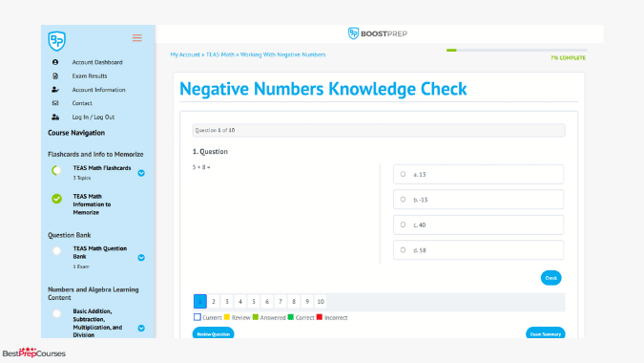Click the Exam Summary button
This screenshot has height=363, width=644.
click(x=546, y=333)
